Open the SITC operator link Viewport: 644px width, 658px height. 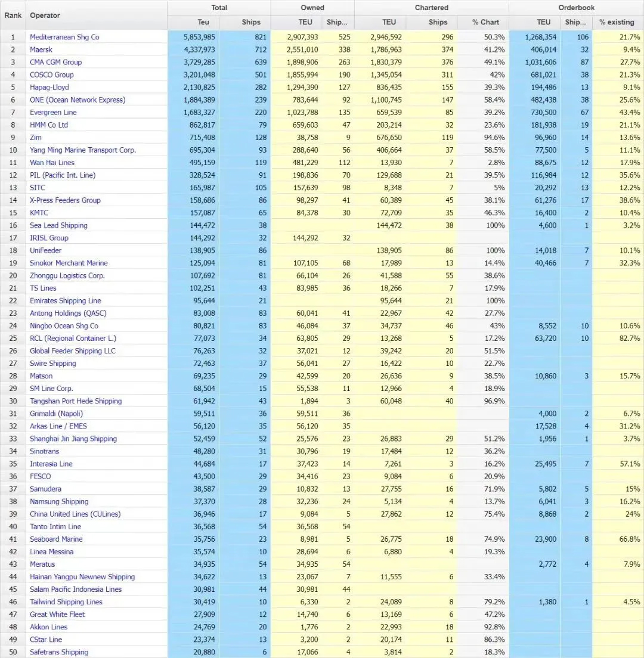(38, 188)
